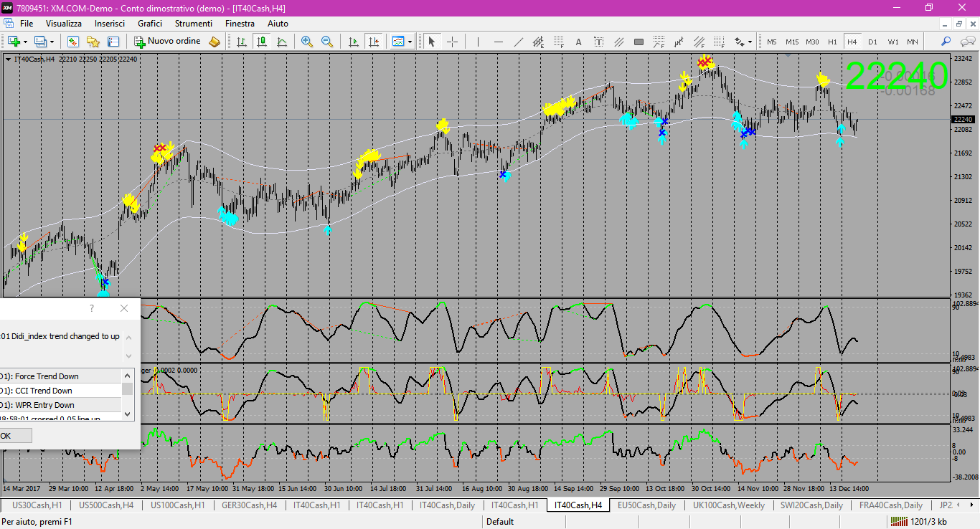
Task: Expand the arrows tool dropdown
Action: click(750, 42)
